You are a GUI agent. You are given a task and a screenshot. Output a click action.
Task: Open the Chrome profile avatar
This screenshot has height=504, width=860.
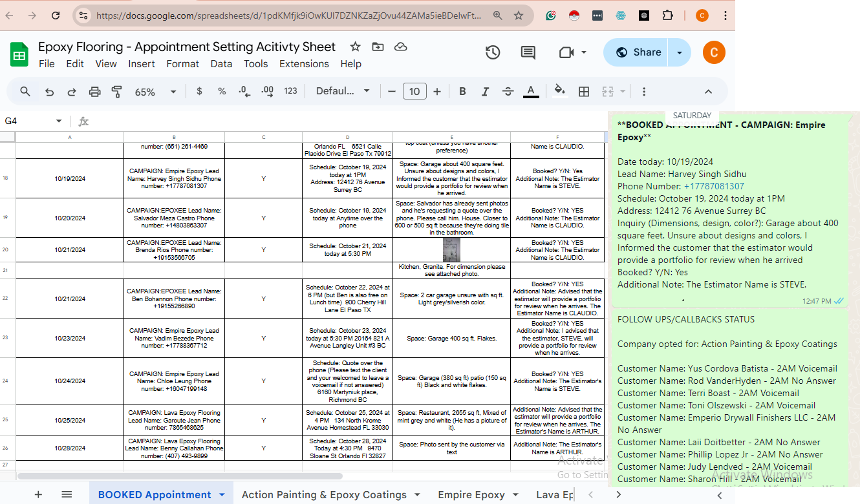click(x=702, y=16)
